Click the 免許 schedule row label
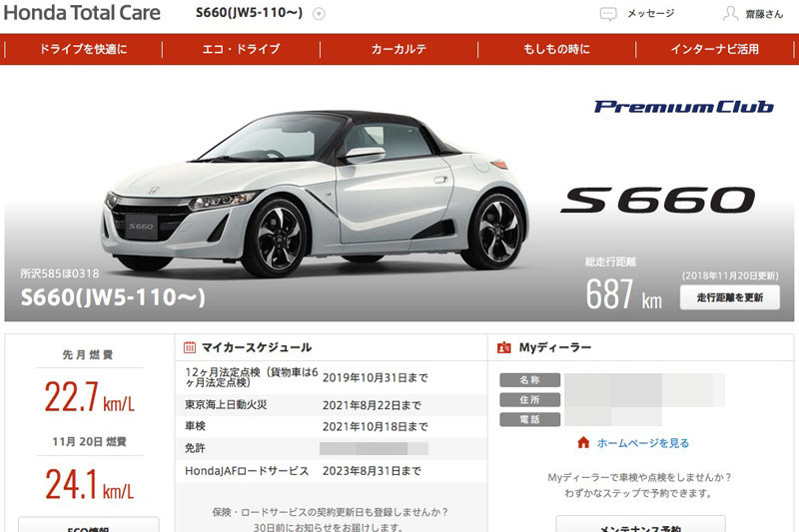This screenshot has height=532, width=799. pyautogui.click(x=195, y=448)
